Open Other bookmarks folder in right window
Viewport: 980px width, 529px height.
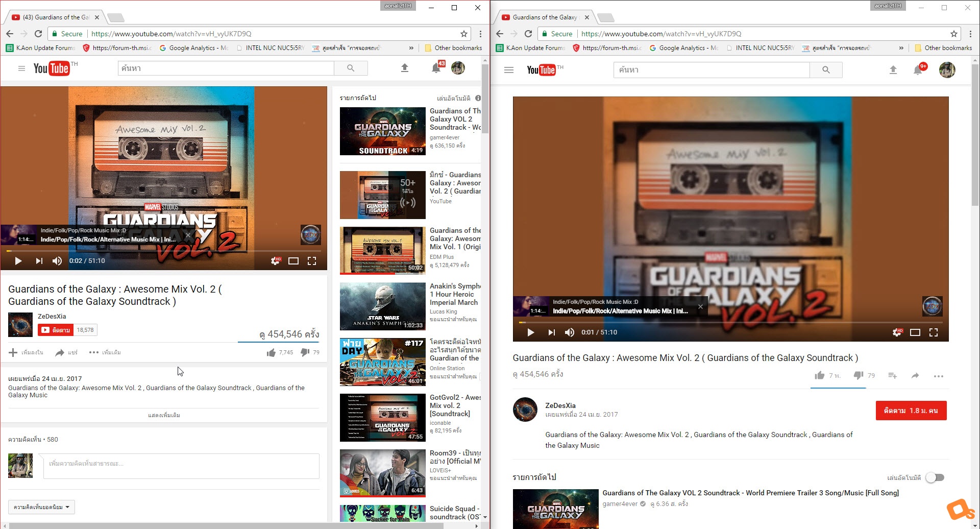click(943, 48)
